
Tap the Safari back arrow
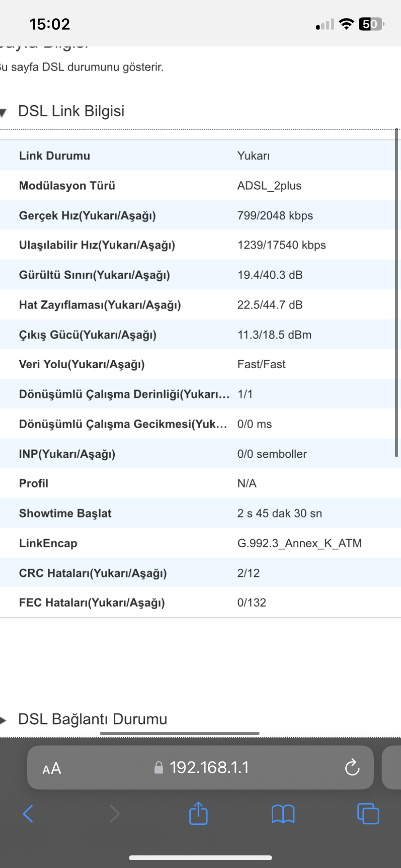(x=28, y=814)
